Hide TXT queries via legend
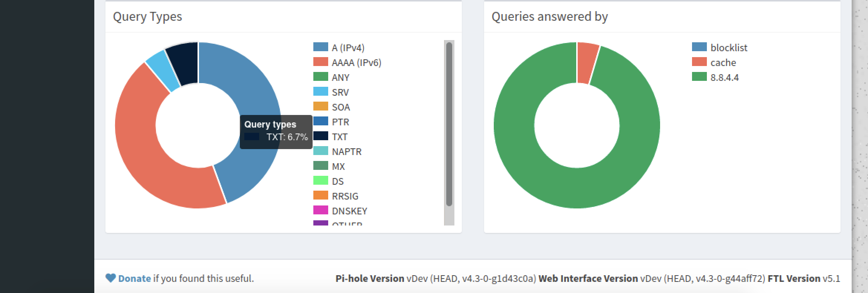 (x=339, y=137)
